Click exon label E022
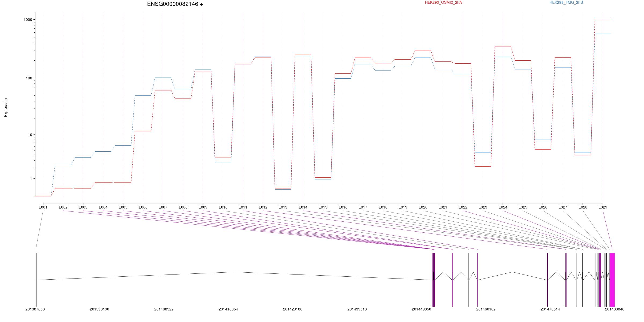The image size is (644, 322). pyautogui.click(x=463, y=207)
